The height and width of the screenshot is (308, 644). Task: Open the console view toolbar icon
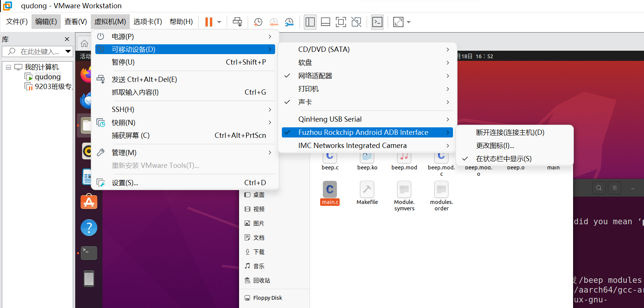pyautogui.click(x=377, y=22)
